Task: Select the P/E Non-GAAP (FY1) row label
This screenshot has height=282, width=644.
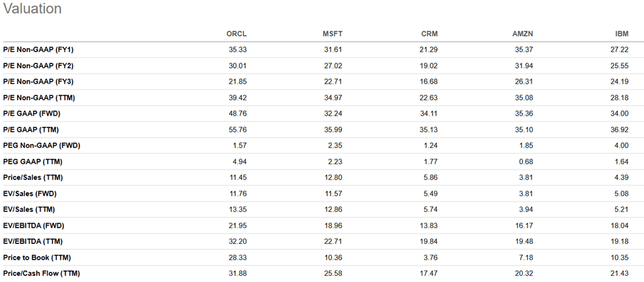Action: (37, 50)
